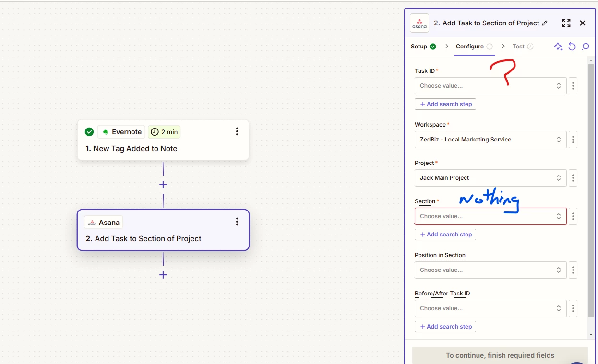Open the Project dropdown showing Jack Main Project
598x364 pixels.
(490, 178)
